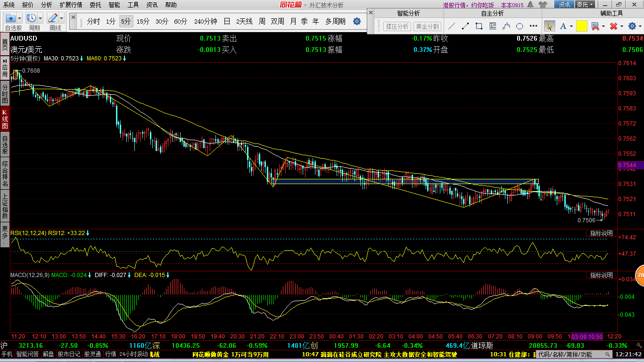Open 智能问答 in bottom bar
Screen dimensions: 644x362
[28, 354]
